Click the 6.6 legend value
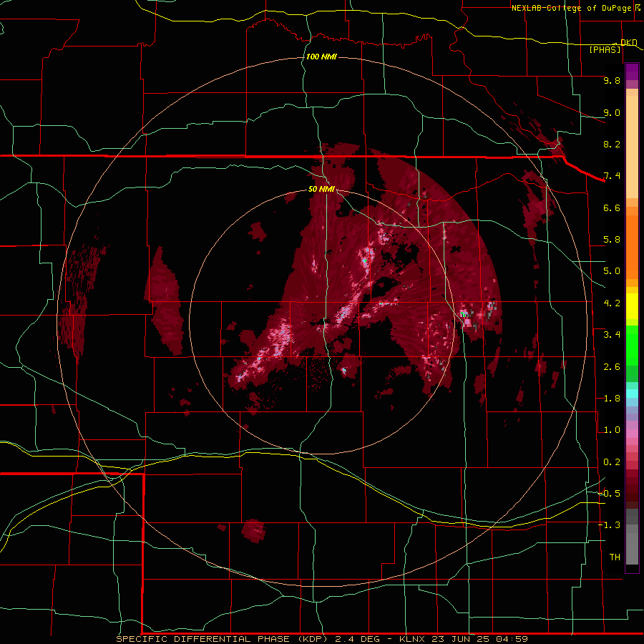The image size is (644, 644). pos(612,208)
